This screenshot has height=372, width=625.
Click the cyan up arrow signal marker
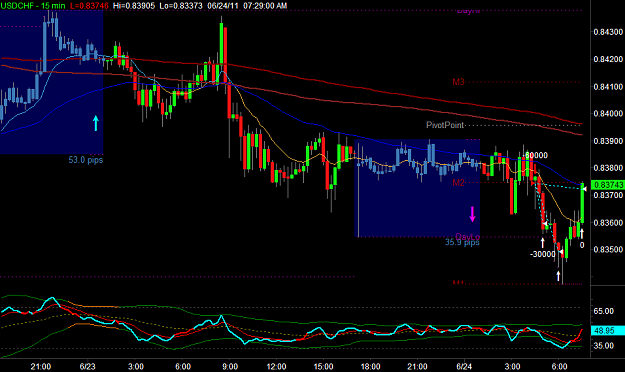[96, 123]
